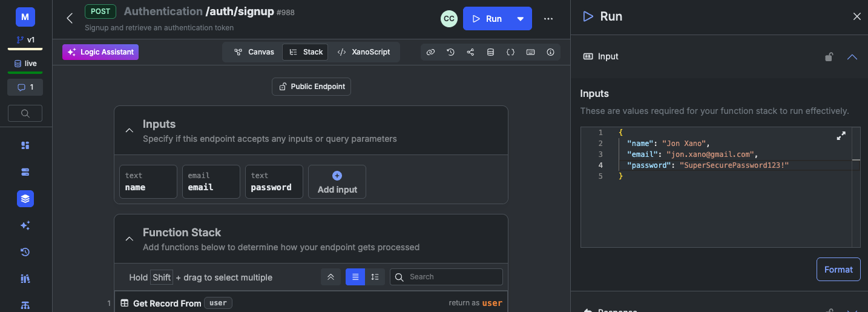Select the password text input
Screen dimensions: 868x312
274,182
